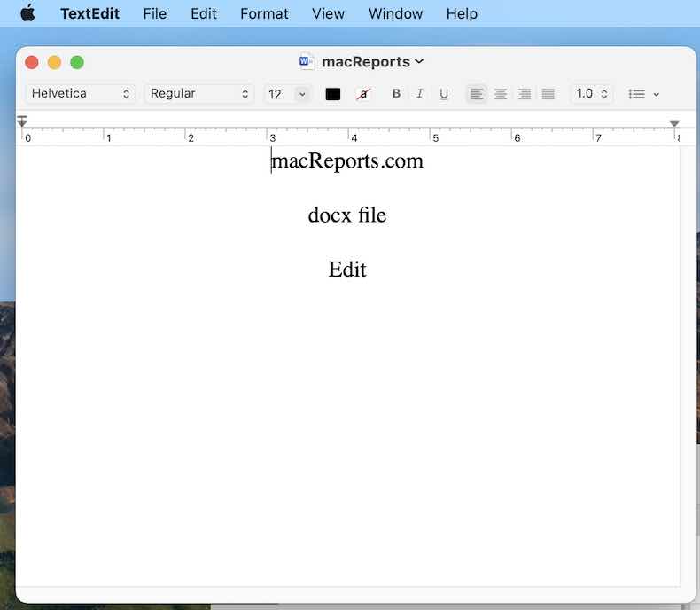Open the Regular typeface style dropdown
Viewport: 700px width, 610px height.
pyautogui.click(x=199, y=93)
